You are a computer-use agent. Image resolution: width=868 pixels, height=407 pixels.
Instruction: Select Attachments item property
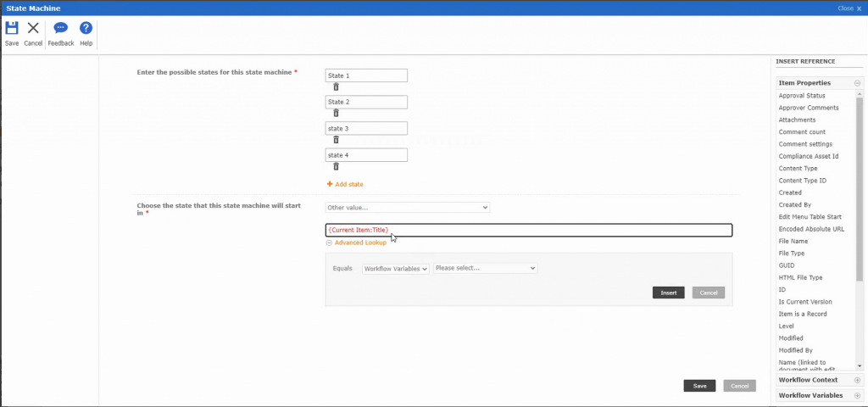click(x=797, y=120)
